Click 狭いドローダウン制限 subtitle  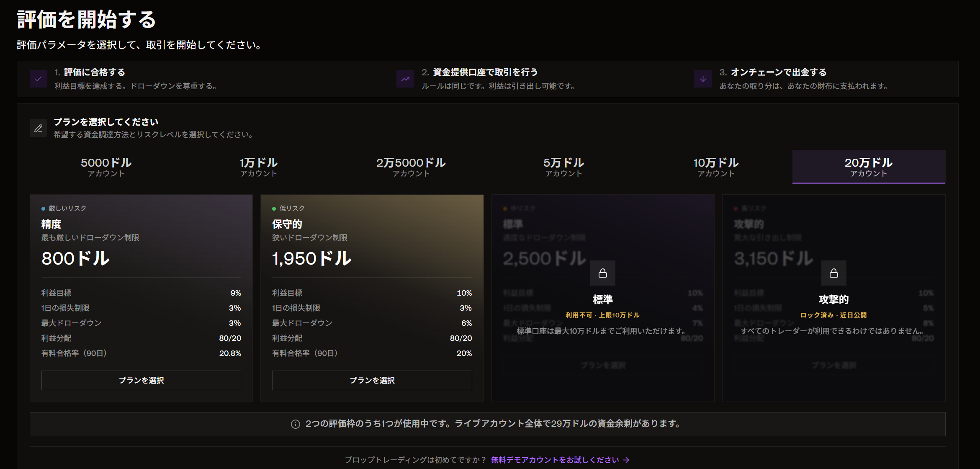pos(310,237)
